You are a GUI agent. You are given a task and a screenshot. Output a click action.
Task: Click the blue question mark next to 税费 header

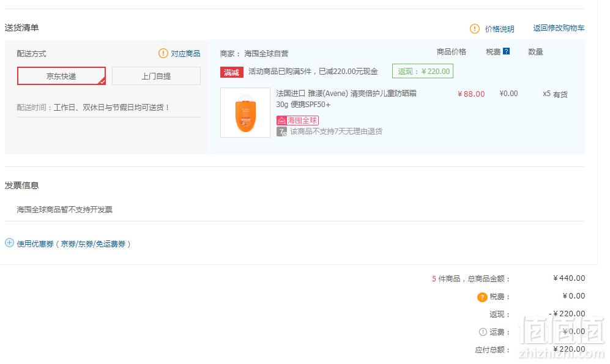[x=506, y=51]
